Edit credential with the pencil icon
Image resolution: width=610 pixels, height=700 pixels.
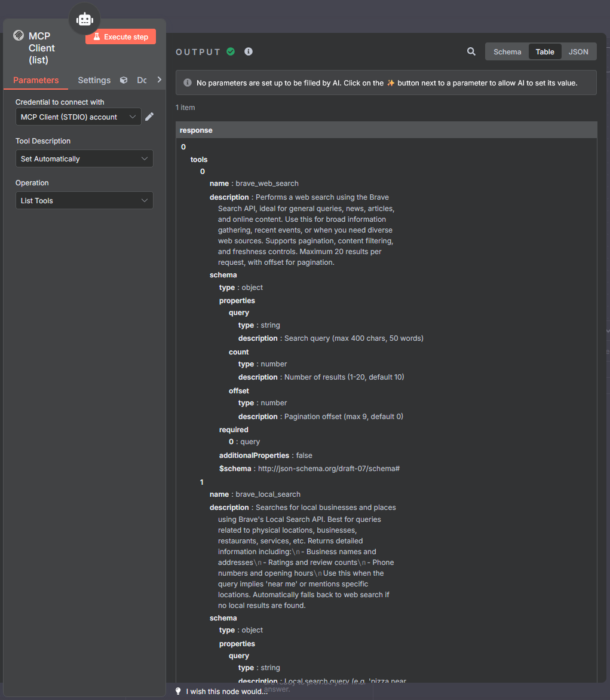(x=149, y=117)
